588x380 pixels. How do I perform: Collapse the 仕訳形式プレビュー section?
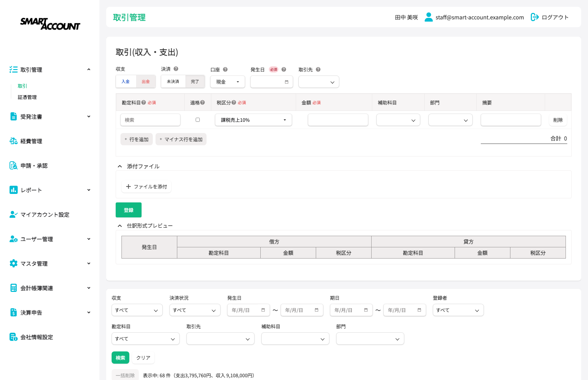pos(120,226)
